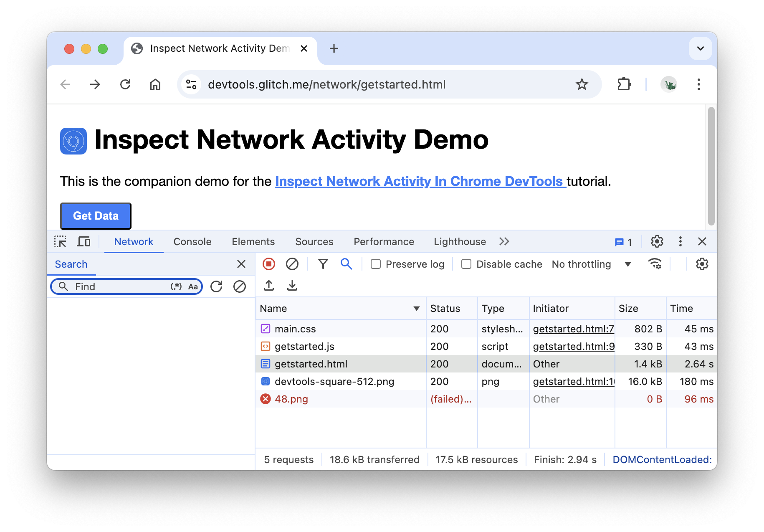Select the 48.png failed request row
Viewport: 764px width, 532px height.
coord(291,399)
